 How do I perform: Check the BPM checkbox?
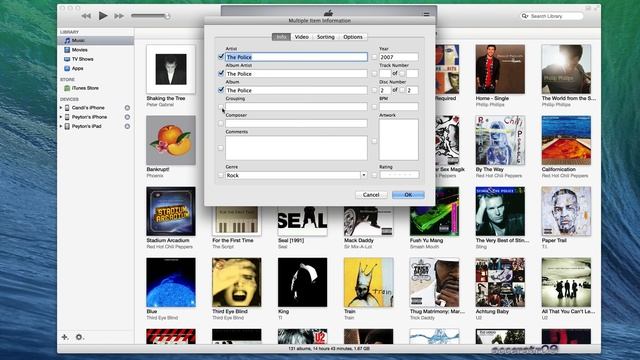pyautogui.click(x=374, y=107)
